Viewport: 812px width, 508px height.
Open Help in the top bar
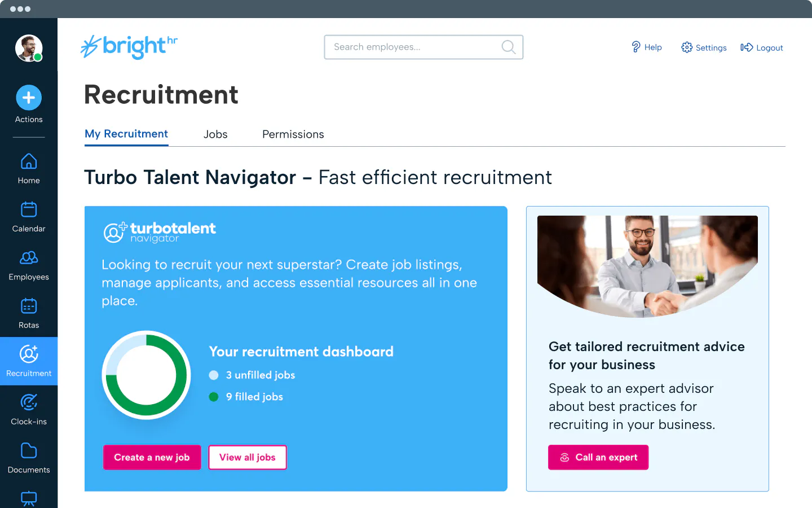click(646, 47)
